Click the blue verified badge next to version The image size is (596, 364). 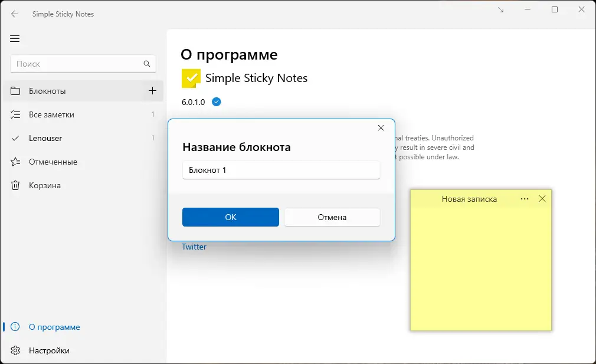click(x=217, y=102)
